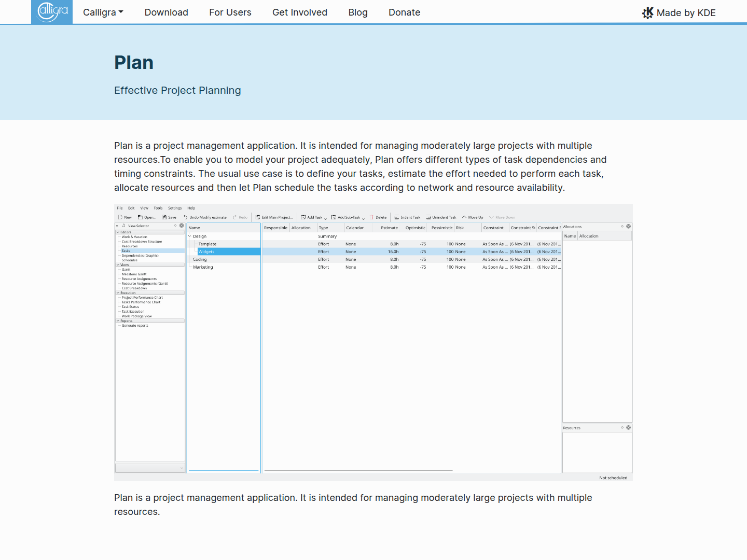Click the "Effective Project Planning" subtitle
747x560 pixels.
177,90
